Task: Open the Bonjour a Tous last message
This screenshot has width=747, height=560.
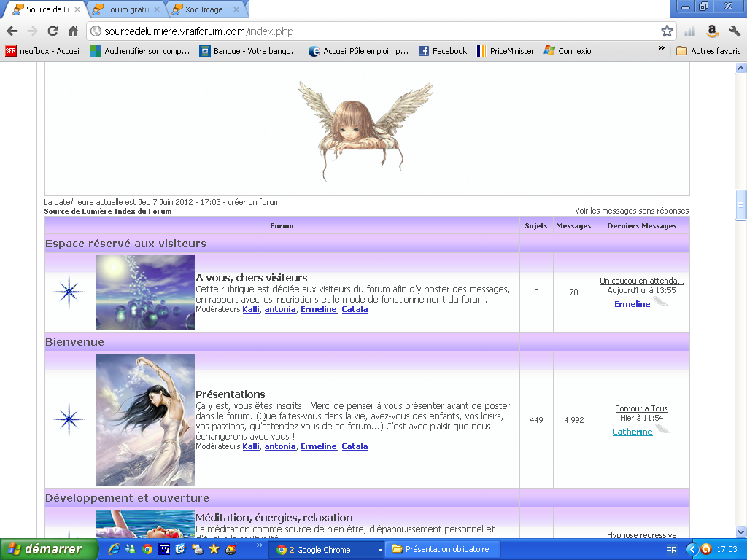Action: coord(641,408)
